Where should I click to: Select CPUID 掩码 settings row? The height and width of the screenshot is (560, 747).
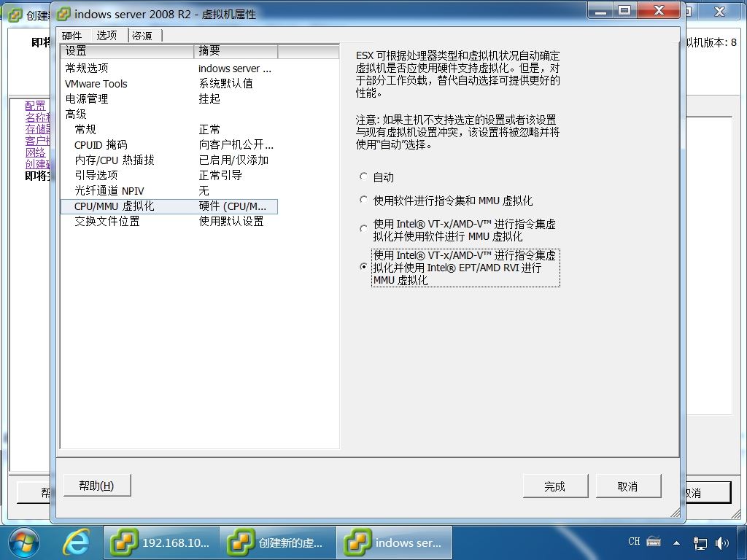click(x=169, y=144)
